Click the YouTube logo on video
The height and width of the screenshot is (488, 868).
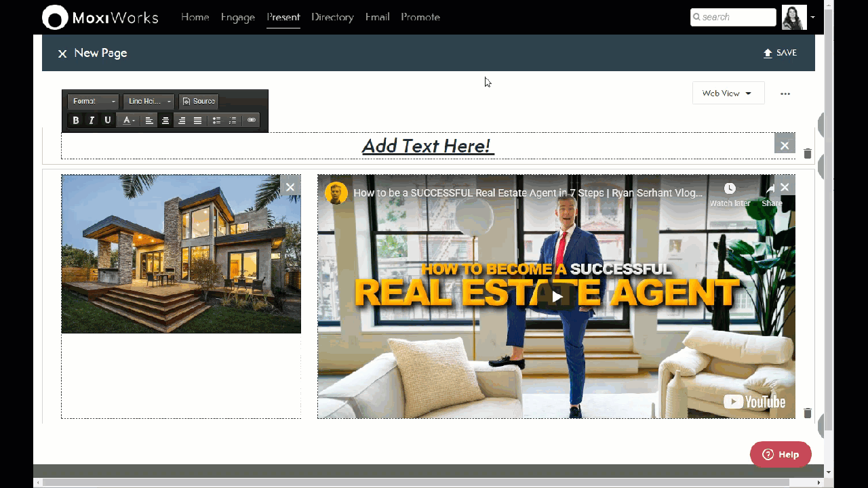(x=754, y=402)
